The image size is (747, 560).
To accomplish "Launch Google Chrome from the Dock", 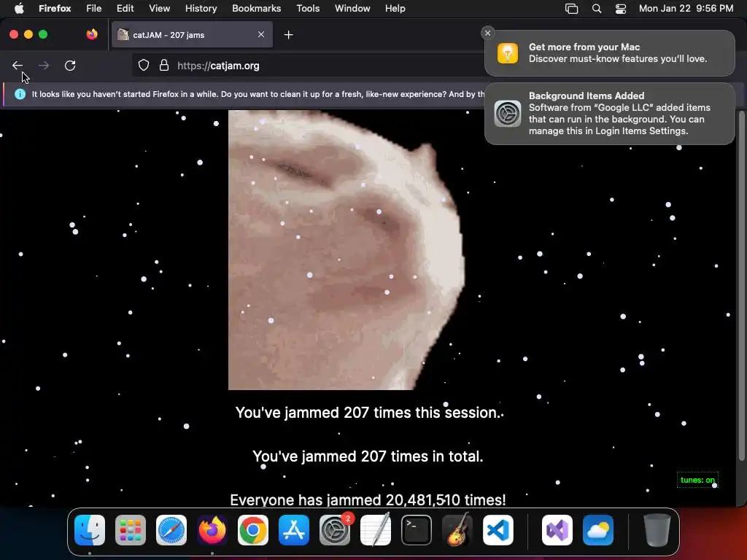I will [253, 530].
